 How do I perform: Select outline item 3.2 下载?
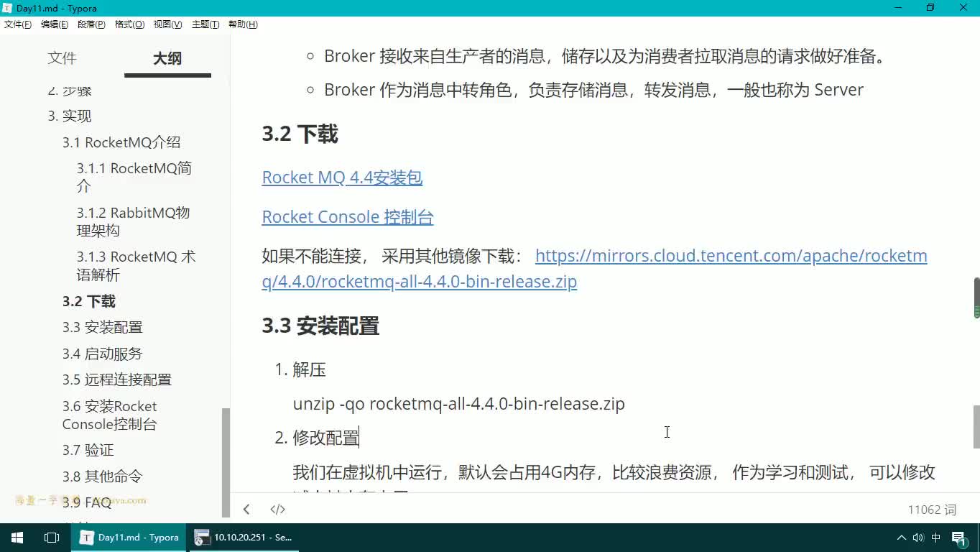(89, 302)
